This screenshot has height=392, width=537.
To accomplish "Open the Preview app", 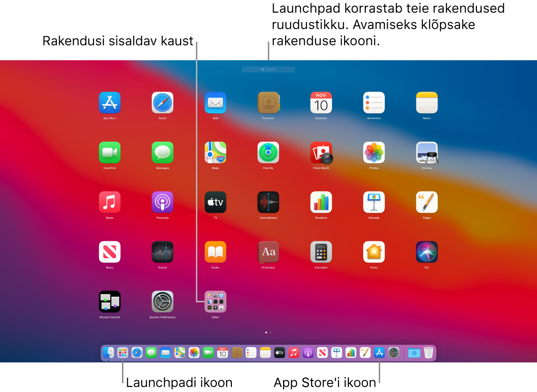I will coord(427,153).
